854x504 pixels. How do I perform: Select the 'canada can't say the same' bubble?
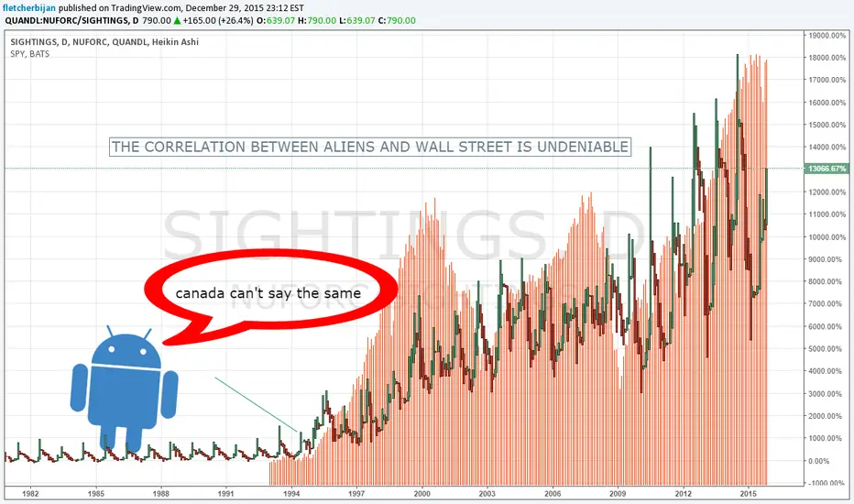(270, 297)
